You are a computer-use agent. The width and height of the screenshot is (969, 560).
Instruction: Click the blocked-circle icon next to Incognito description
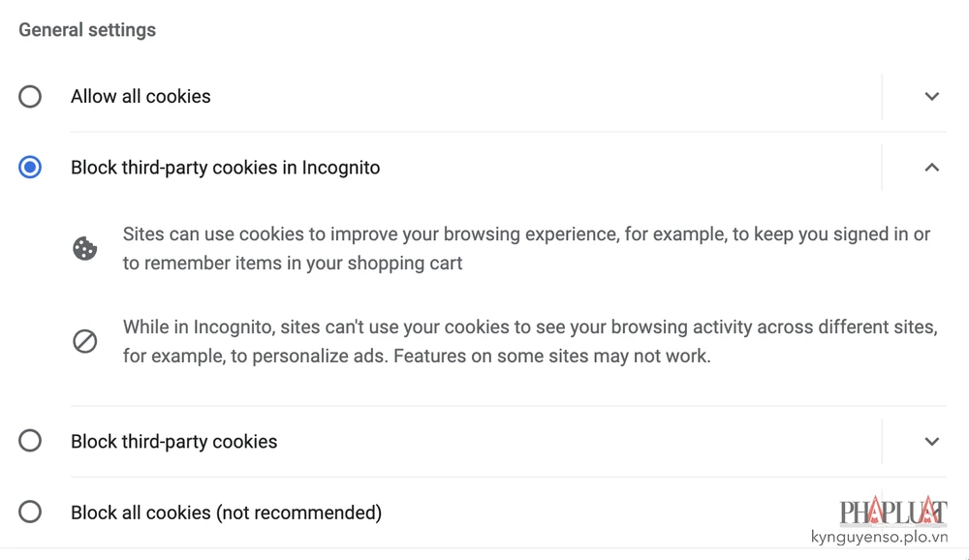tap(84, 341)
